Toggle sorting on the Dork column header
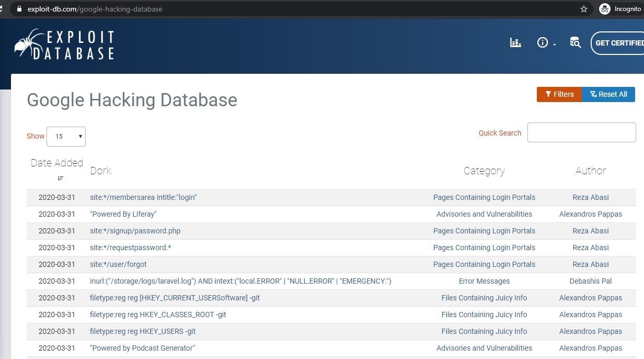 click(x=101, y=171)
